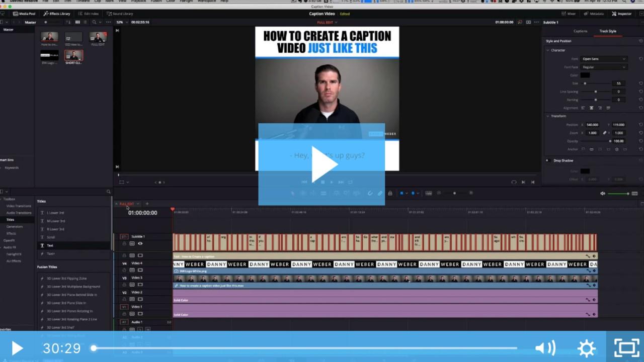Toggle the Zoom link chain icon
This screenshot has width=644, height=362.
click(604, 133)
